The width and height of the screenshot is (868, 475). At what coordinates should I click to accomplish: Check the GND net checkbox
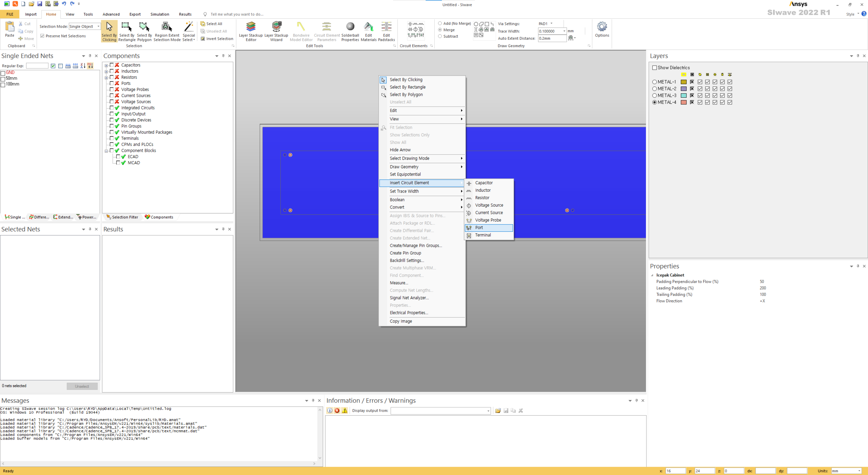coord(3,73)
